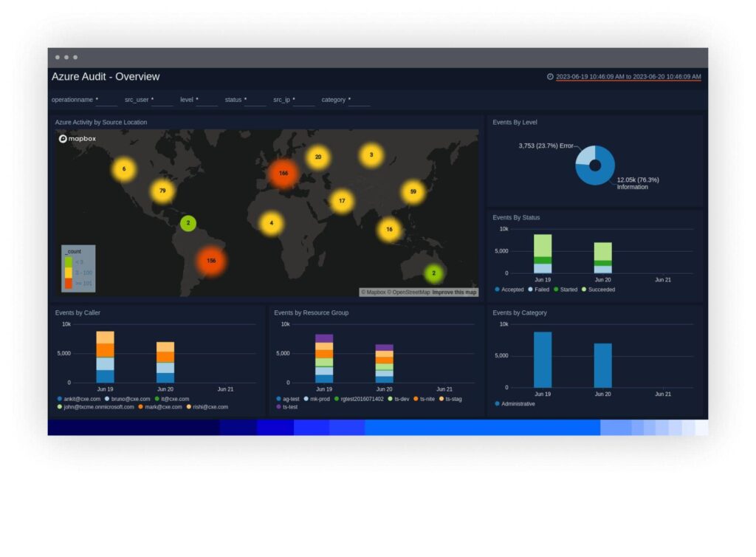Open the Improve this map link
The image size is (756, 557).
454,293
